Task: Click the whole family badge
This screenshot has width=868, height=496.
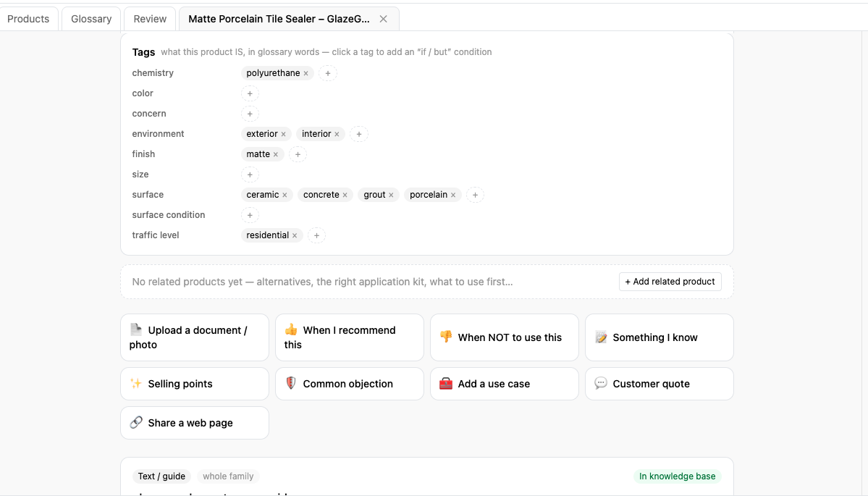Action: pos(228,476)
